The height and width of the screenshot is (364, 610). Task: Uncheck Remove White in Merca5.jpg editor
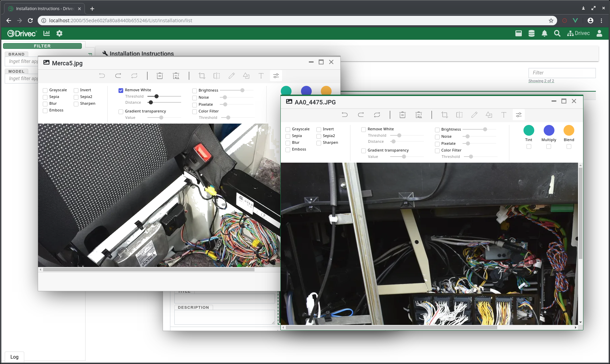coord(121,90)
